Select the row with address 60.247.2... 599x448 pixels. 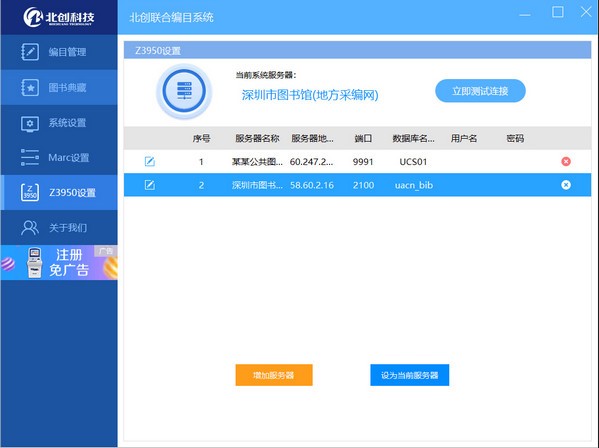357,162
